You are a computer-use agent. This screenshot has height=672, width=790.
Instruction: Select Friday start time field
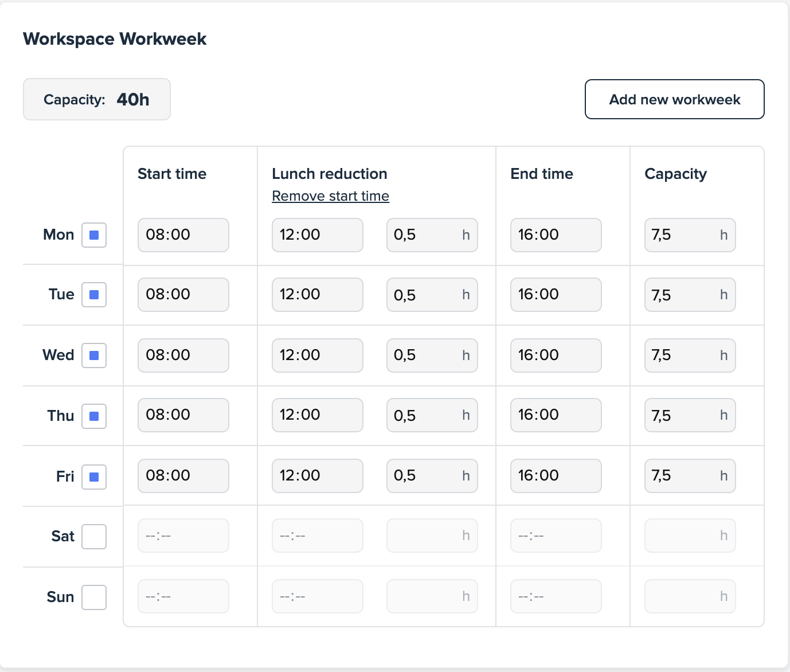(183, 476)
